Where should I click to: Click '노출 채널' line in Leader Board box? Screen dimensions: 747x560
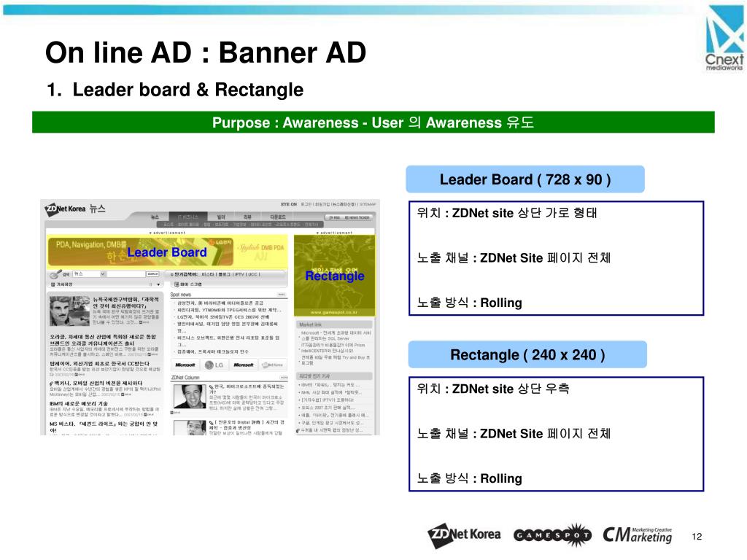point(514,257)
